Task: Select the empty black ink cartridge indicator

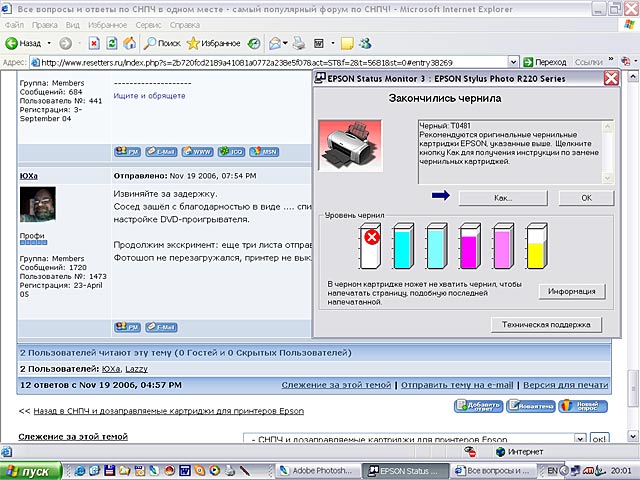Action: [370, 246]
